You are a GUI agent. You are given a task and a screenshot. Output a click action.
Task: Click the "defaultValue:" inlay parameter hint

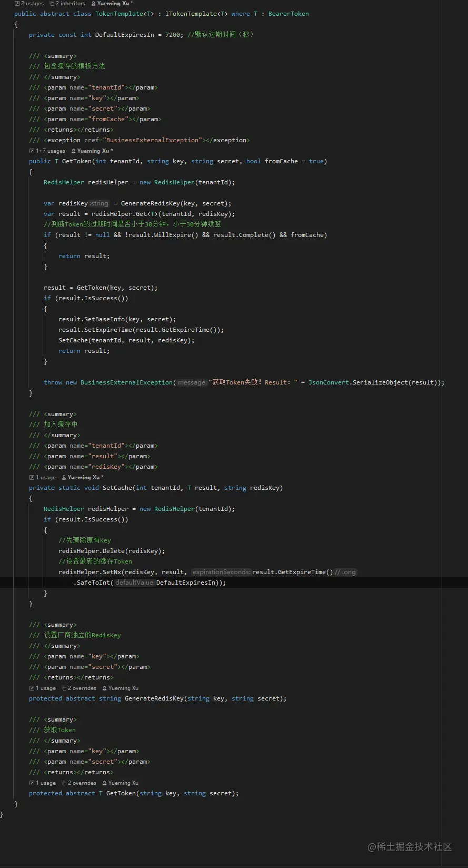click(x=135, y=583)
